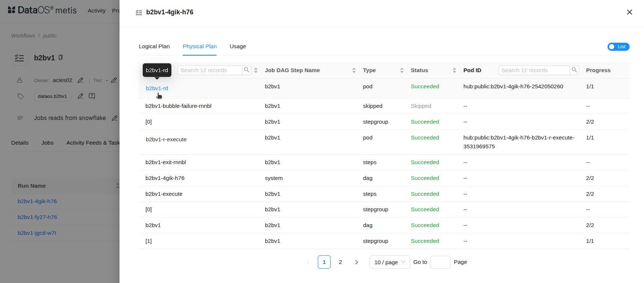Toggle the List view switch

point(618,47)
